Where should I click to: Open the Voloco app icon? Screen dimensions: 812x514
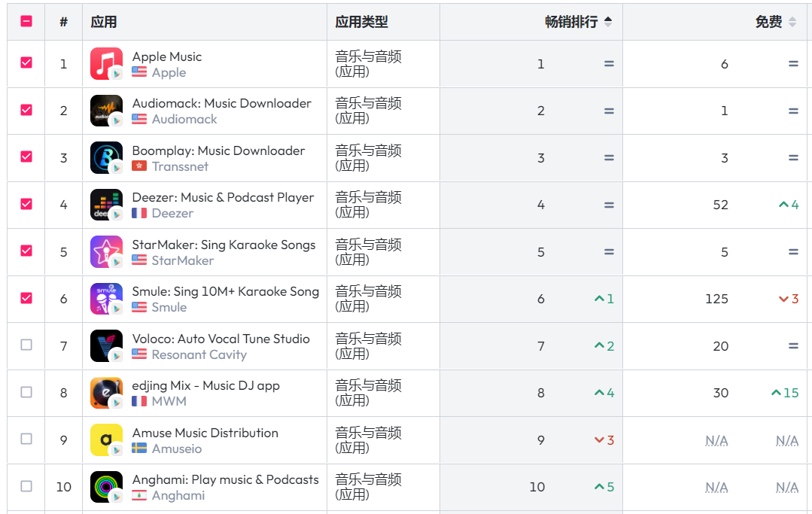click(106, 345)
